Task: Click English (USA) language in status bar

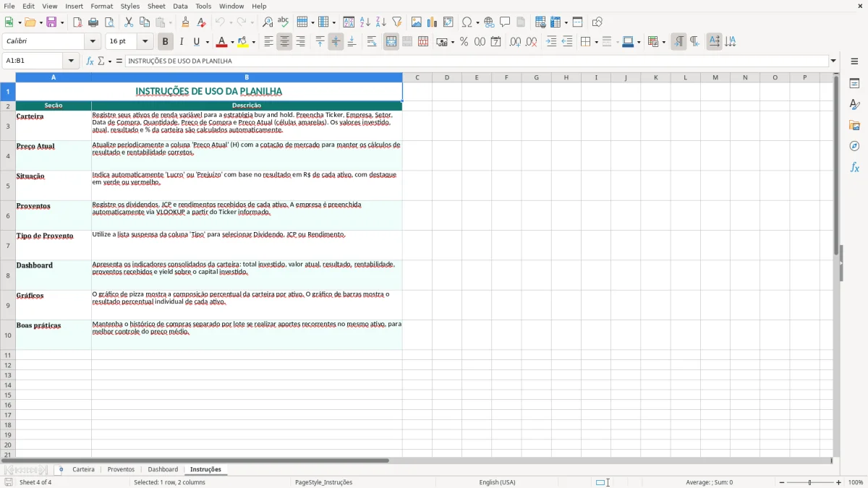Action: click(497, 482)
